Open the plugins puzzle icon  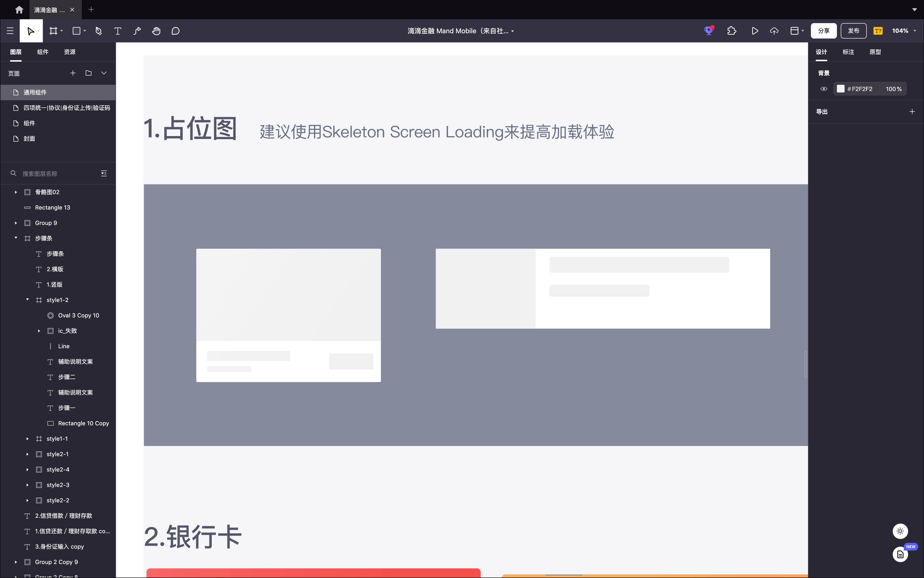731,31
